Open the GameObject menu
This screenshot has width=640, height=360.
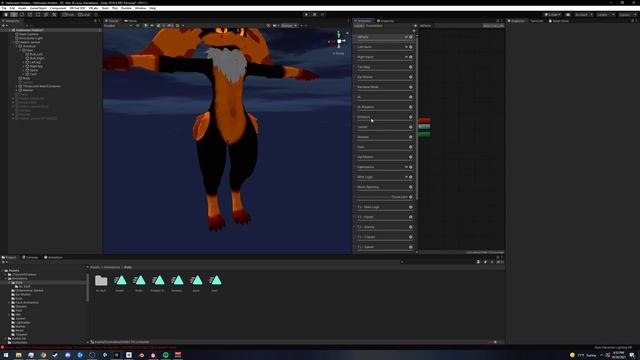coord(38,8)
